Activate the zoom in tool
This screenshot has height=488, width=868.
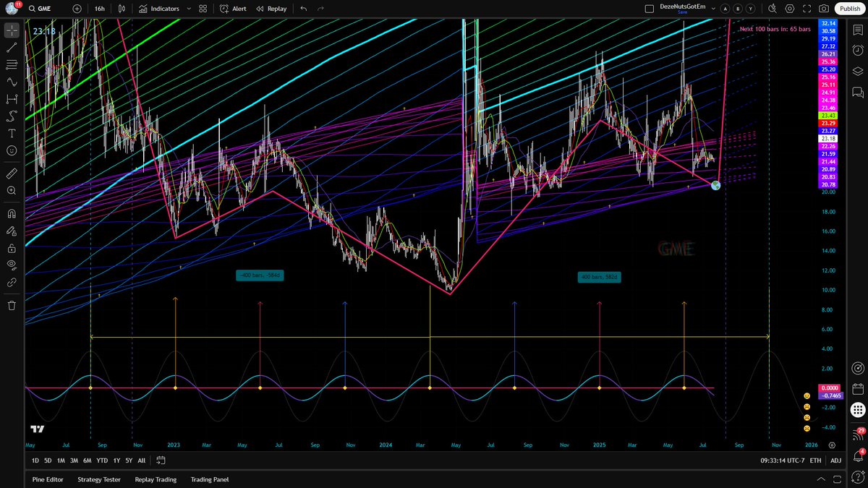tap(12, 191)
